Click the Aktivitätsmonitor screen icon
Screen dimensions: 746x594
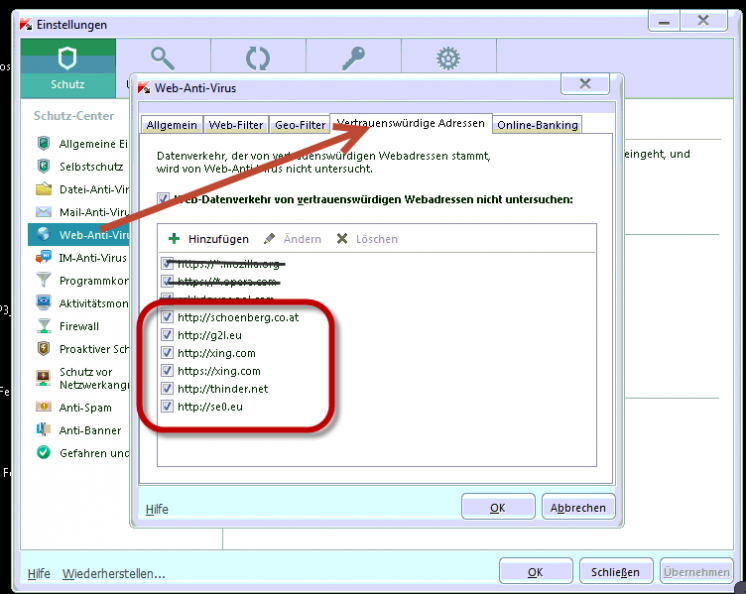(44, 302)
